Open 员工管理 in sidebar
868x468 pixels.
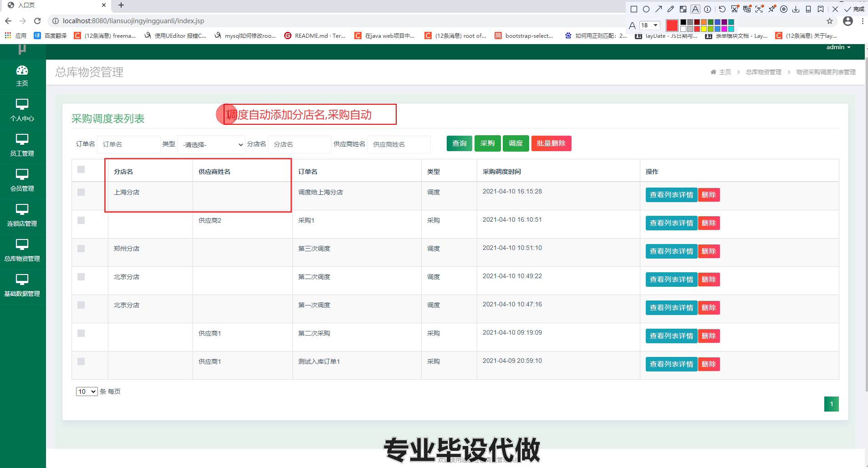coord(22,146)
